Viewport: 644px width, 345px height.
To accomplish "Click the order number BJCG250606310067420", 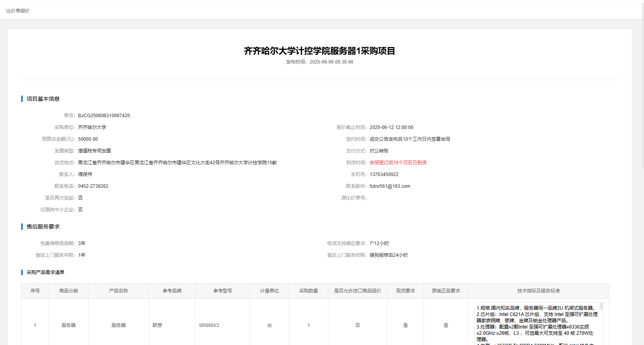I will coord(104,116).
